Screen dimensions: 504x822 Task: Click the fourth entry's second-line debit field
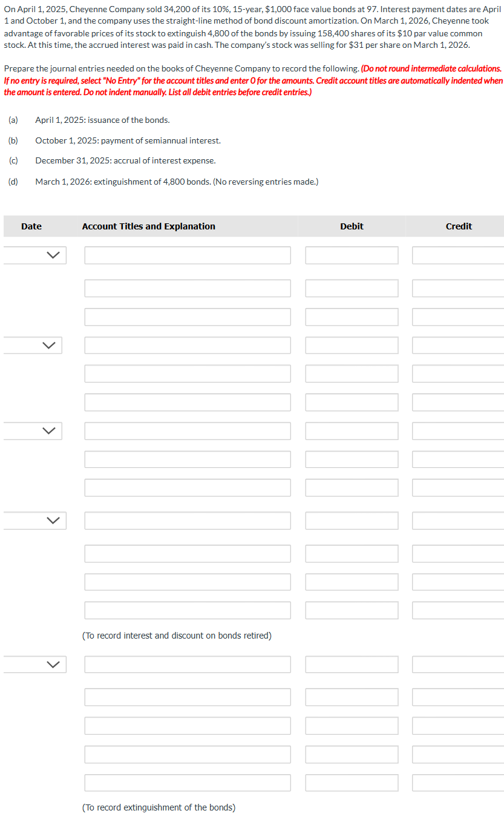[x=352, y=554]
